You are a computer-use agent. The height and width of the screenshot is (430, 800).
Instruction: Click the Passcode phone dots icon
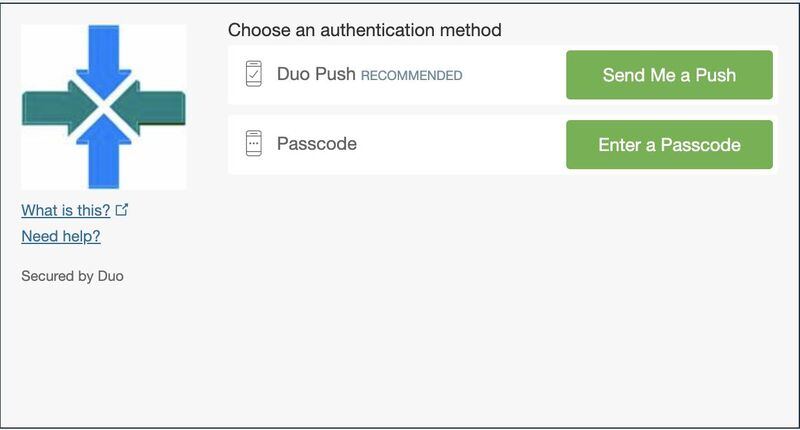coord(254,143)
